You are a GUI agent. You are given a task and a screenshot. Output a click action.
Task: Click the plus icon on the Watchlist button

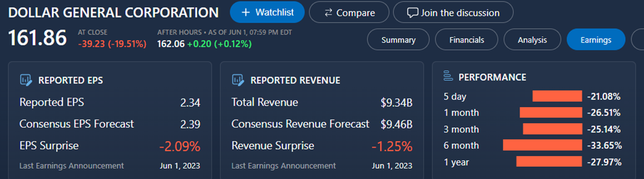pyautogui.click(x=246, y=13)
